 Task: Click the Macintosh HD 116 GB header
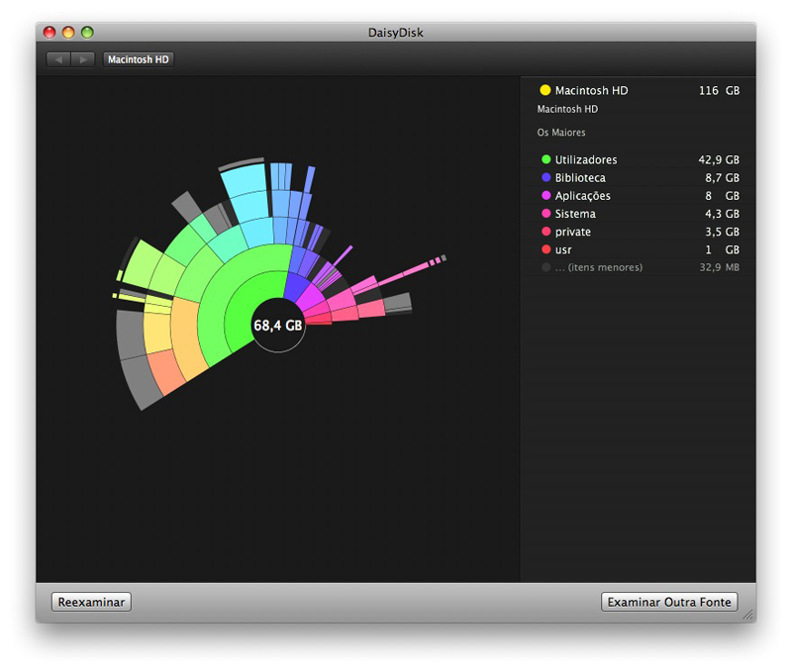pyautogui.click(x=640, y=90)
